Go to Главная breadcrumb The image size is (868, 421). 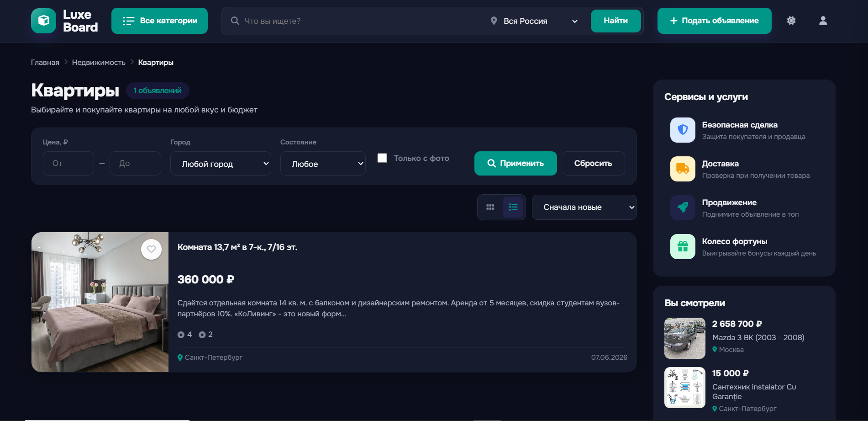click(45, 62)
